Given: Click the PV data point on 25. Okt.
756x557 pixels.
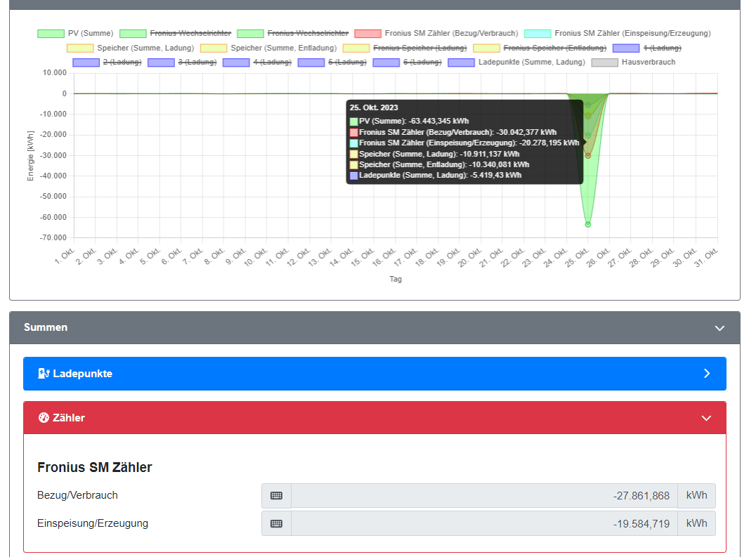Looking at the screenshot, I should 588,225.
